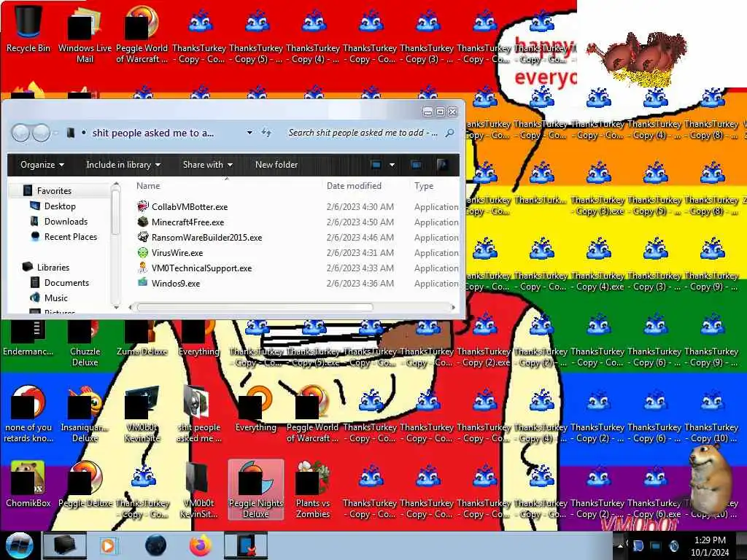The height and width of the screenshot is (560, 747).
Task: Open the view options dropdown arrow
Action: click(x=392, y=165)
